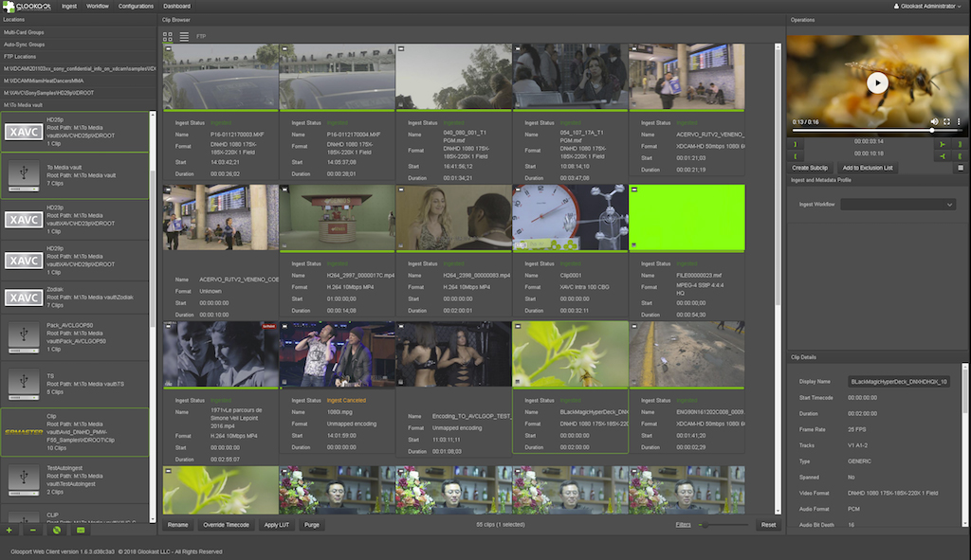
Task: Expand Multi-Card Groups section
Action: (78, 32)
